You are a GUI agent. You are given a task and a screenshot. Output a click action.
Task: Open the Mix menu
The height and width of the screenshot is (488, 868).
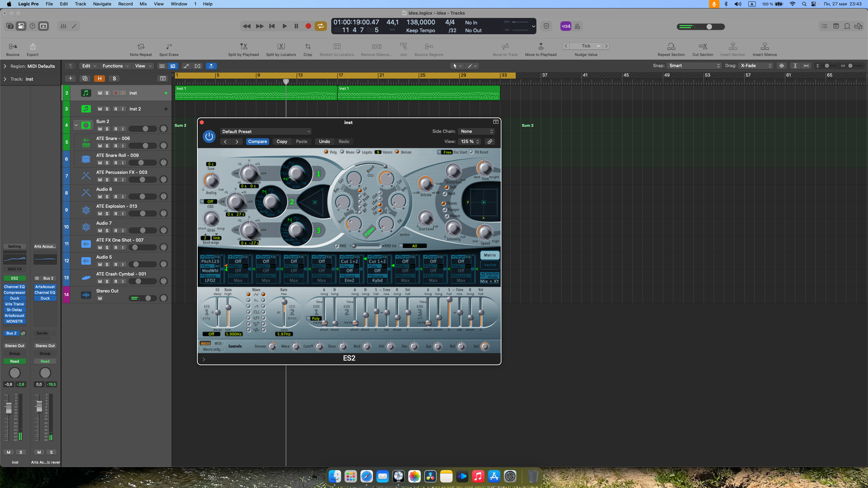coord(143,4)
